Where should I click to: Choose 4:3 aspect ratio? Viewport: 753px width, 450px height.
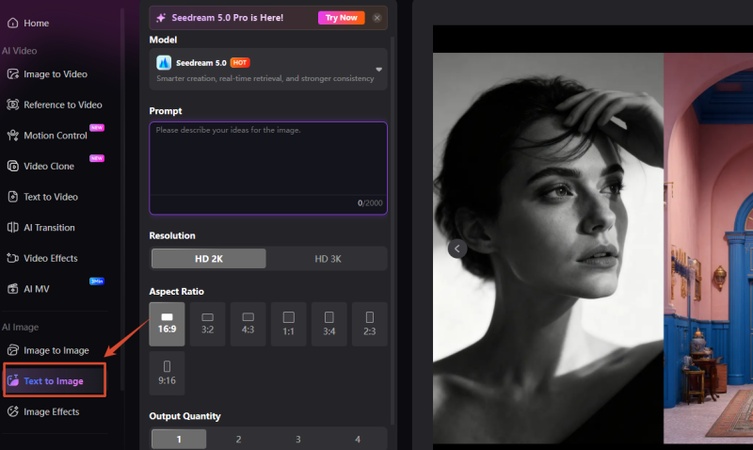coord(248,324)
